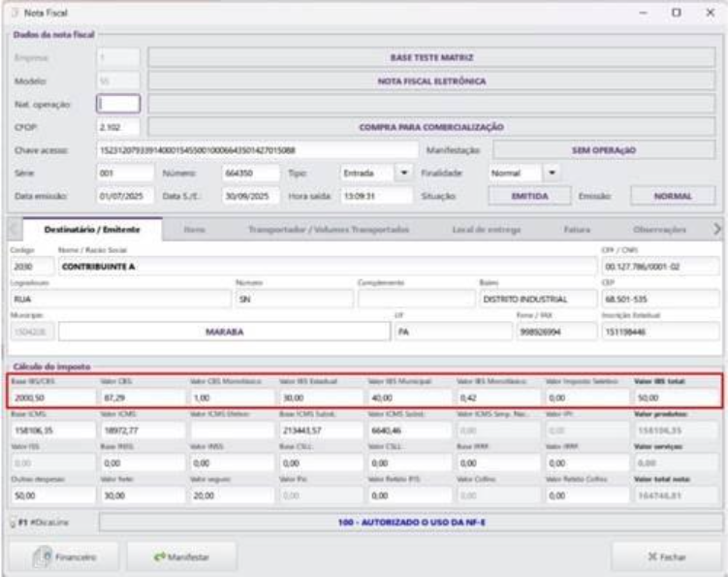This screenshot has width=728, height=577.
Task: Click the Valor IBS Municipal field 40,00
Action: [409, 398]
